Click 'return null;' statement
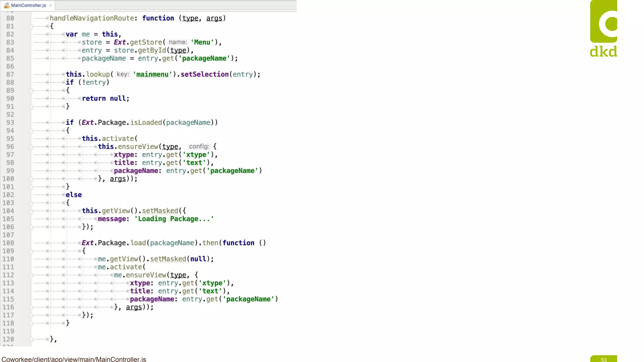644x362 pixels. pos(106,99)
